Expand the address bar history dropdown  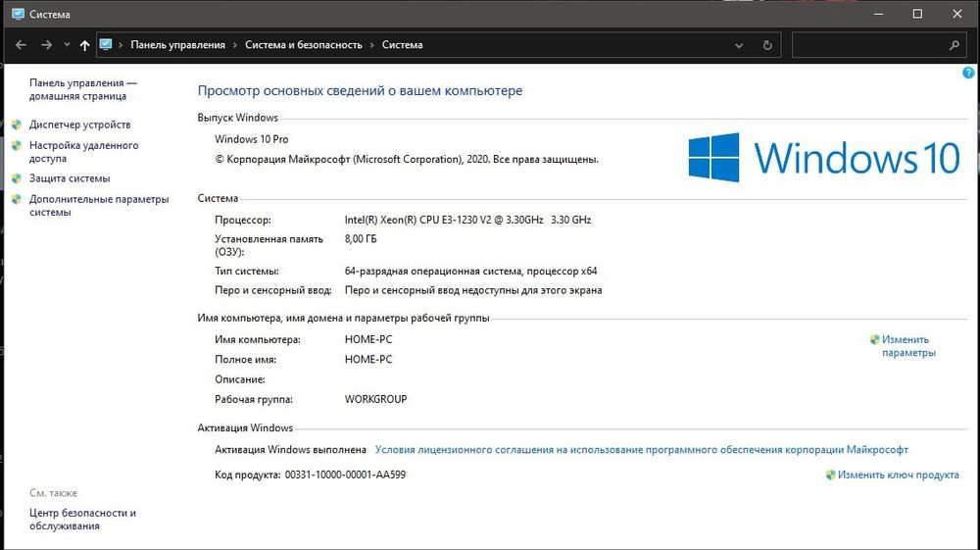click(x=740, y=45)
